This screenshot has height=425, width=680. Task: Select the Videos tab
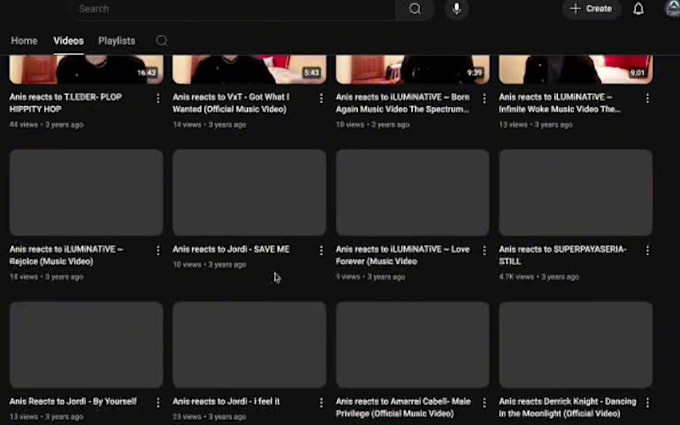pos(69,41)
